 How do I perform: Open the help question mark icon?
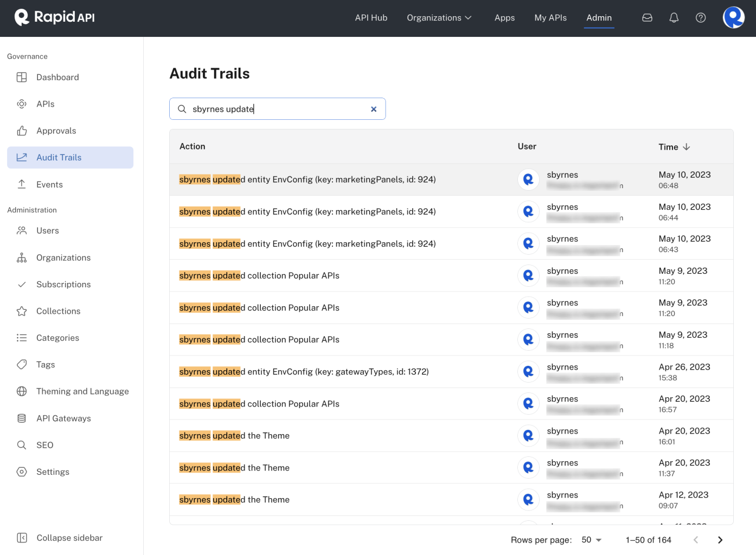tap(701, 18)
